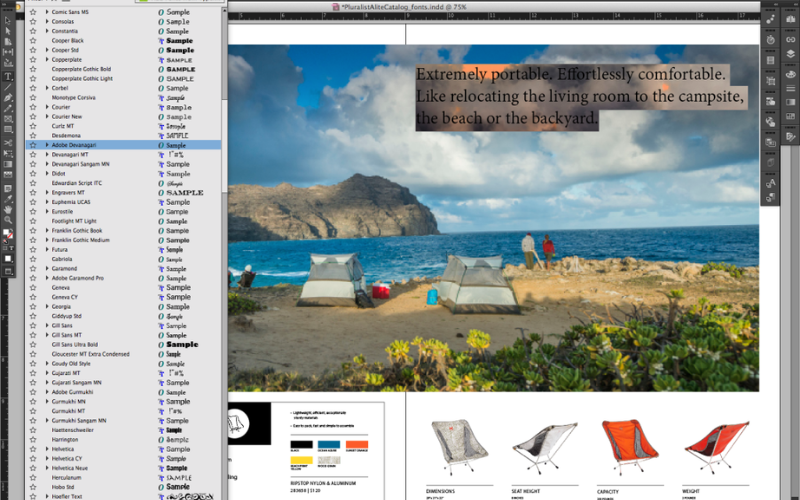Expand the Futura font family triangle
This screenshot has height=500, width=800.
tap(47, 249)
